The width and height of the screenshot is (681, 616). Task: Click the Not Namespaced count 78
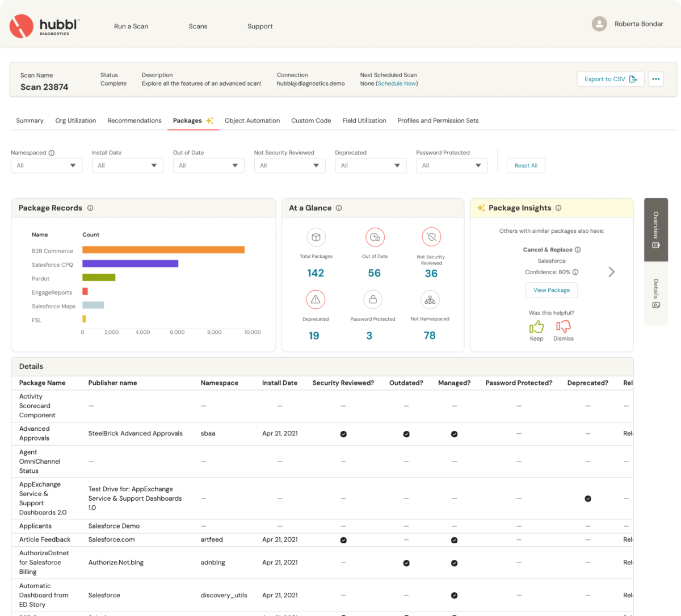point(430,336)
